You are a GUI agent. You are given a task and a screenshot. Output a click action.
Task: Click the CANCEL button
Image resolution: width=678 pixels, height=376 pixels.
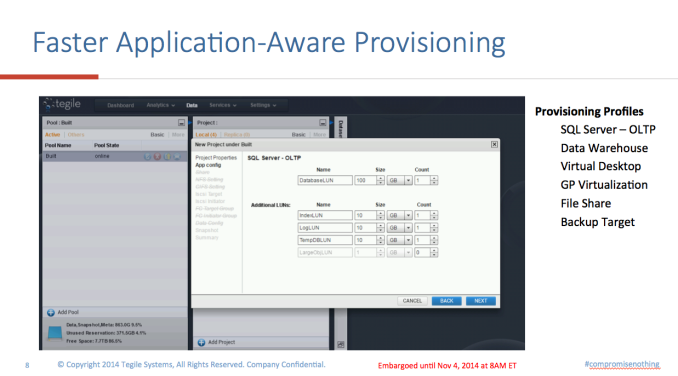pyautogui.click(x=412, y=301)
